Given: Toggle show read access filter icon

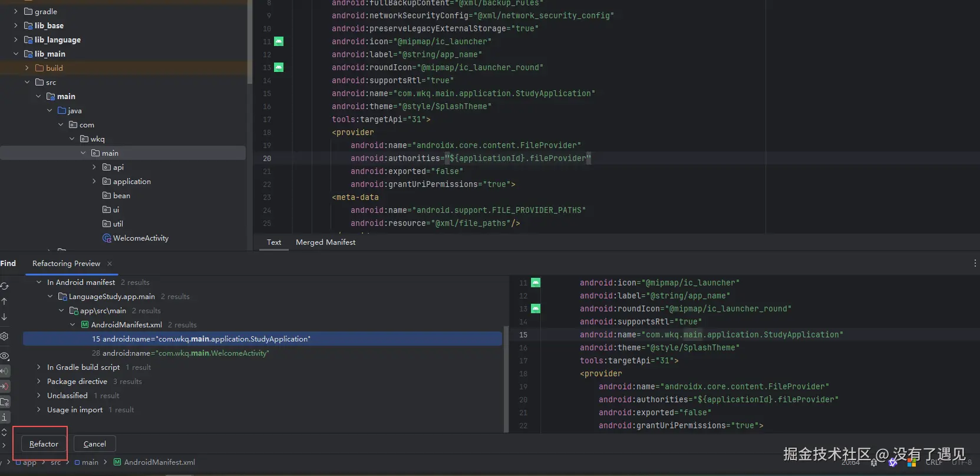Looking at the screenshot, I should 5,371.
